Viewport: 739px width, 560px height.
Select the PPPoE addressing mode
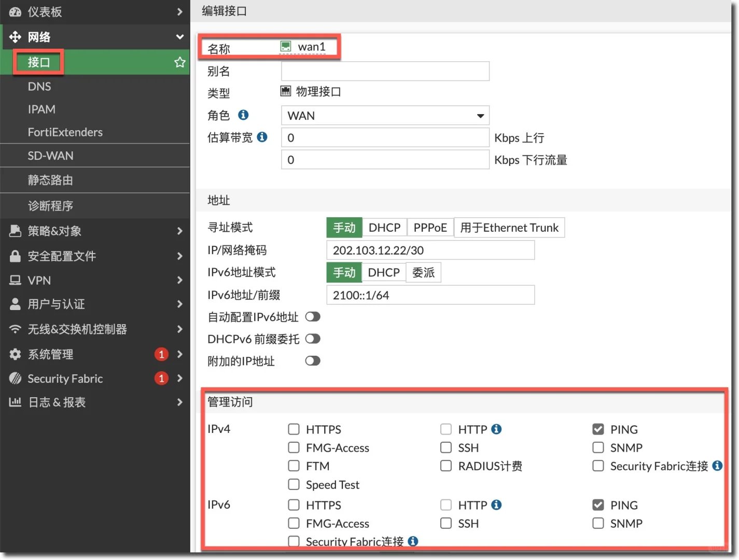[430, 227]
